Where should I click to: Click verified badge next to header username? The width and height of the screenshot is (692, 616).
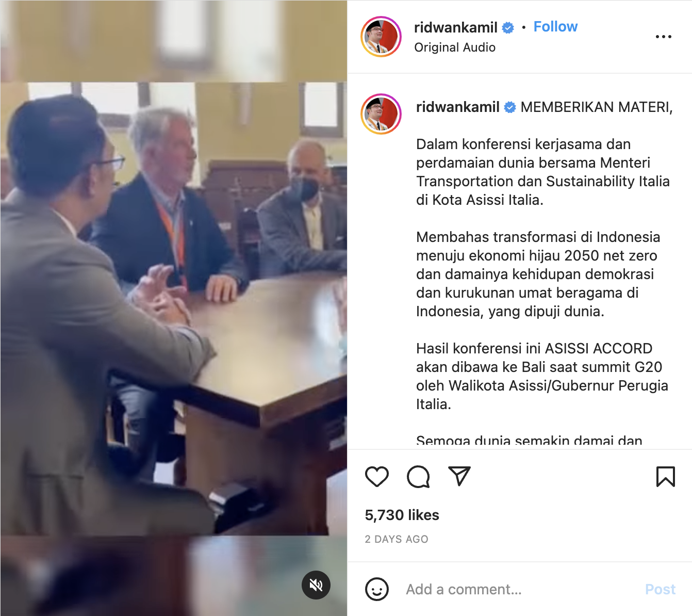click(x=508, y=28)
